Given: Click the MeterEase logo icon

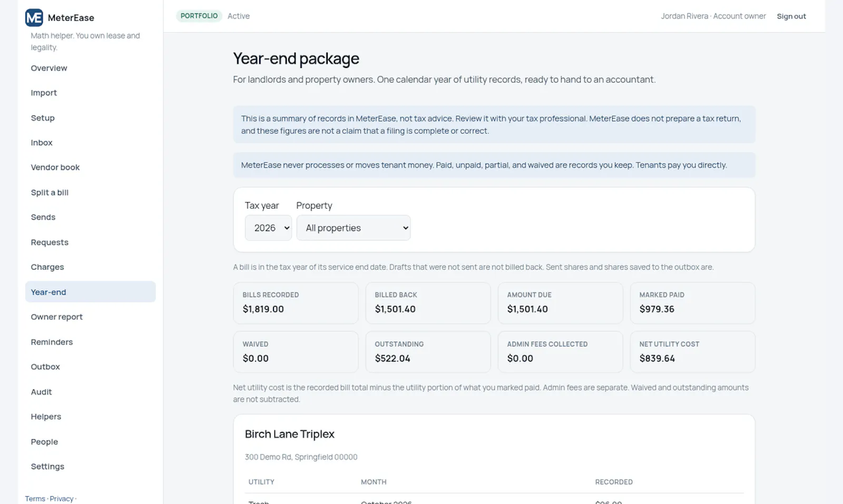Looking at the screenshot, I should [34, 17].
